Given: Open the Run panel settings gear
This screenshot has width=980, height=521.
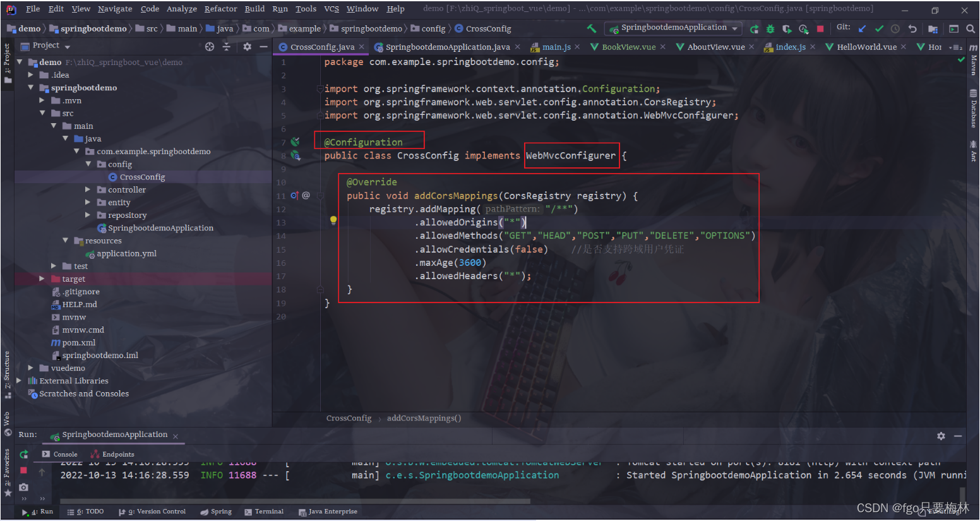Looking at the screenshot, I should pos(941,436).
